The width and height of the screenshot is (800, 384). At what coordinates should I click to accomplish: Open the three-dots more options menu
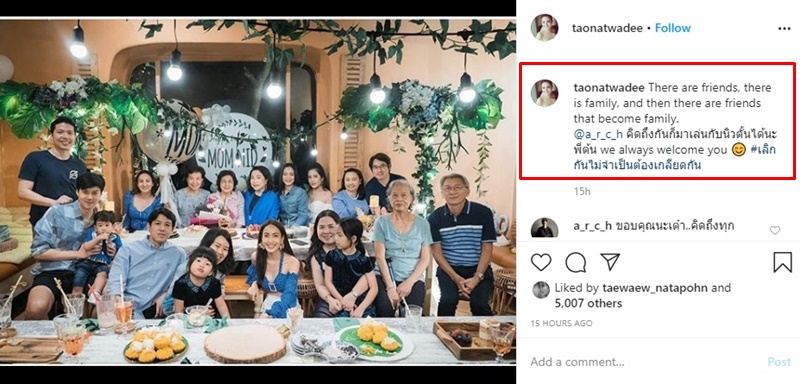click(x=784, y=29)
